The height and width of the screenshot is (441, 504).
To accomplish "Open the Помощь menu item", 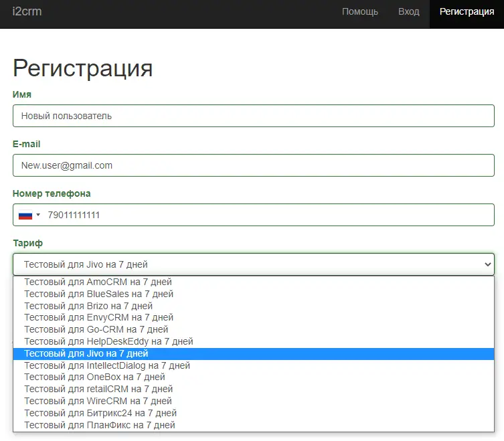I will (359, 11).
